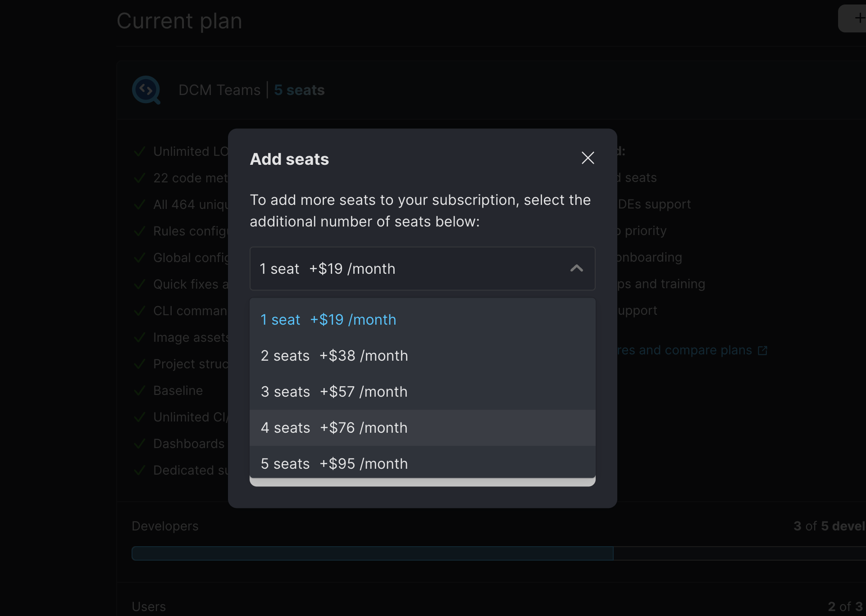Click the Add seats dialog title
The width and height of the screenshot is (866, 616).
pos(289,159)
